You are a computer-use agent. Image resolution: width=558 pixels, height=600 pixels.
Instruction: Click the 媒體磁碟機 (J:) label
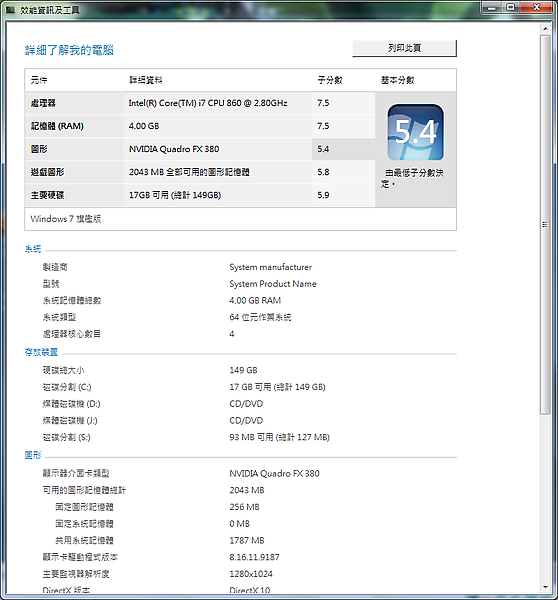(x=70, y=421)
